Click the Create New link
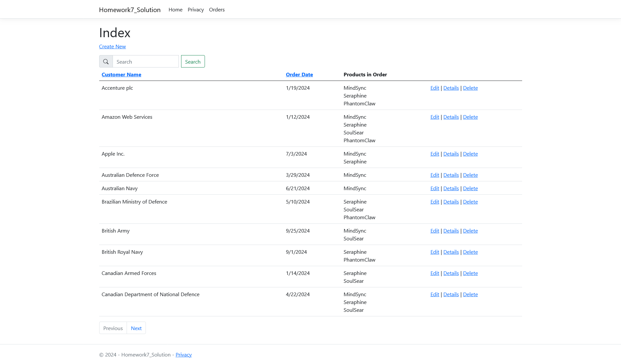 coord(112,47)
